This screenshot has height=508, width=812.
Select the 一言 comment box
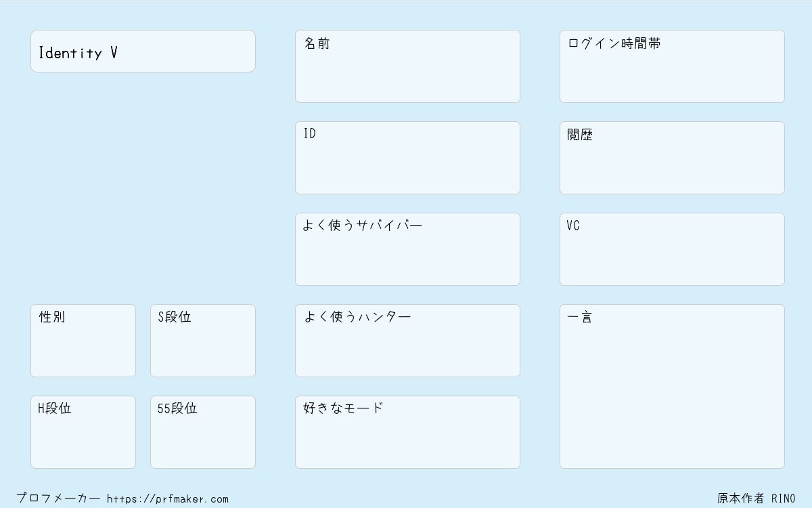click(672, 386)
